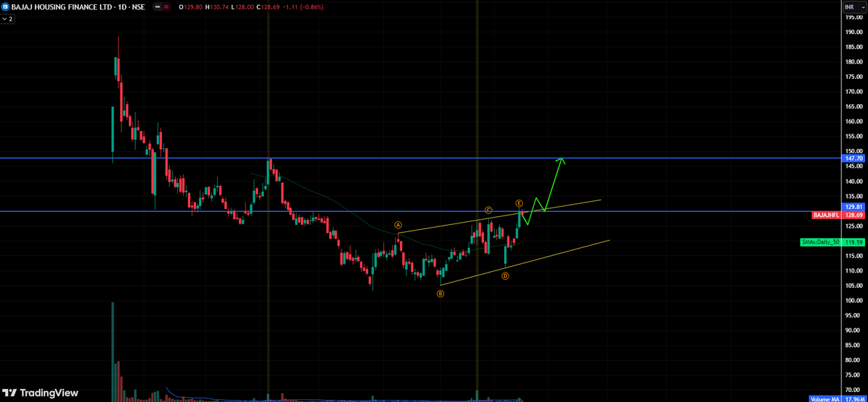868x402 pixels.
Task: Select the circled A wave label
Action: pyautogui.click(x=398, y=225)
